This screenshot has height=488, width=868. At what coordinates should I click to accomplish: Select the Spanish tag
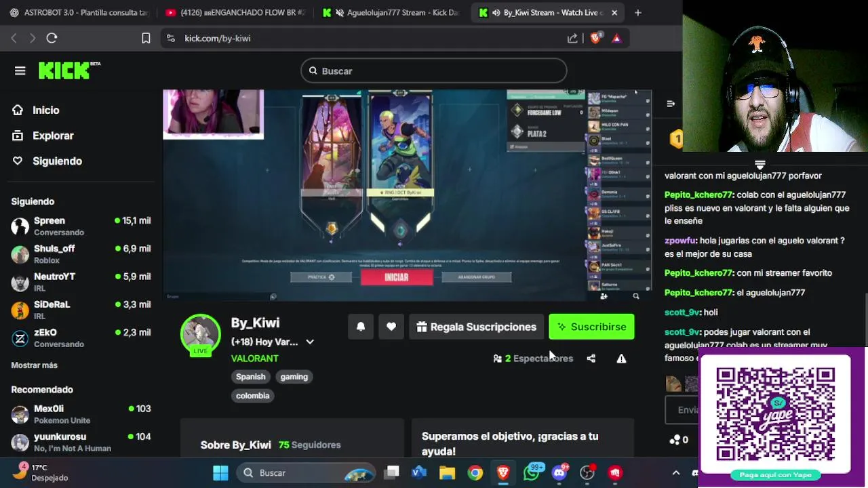[250, 377]
